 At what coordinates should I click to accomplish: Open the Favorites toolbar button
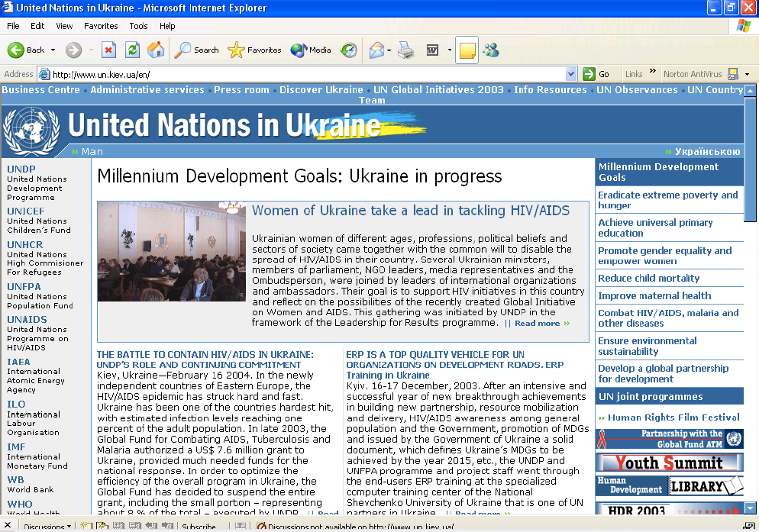[255, 50]
